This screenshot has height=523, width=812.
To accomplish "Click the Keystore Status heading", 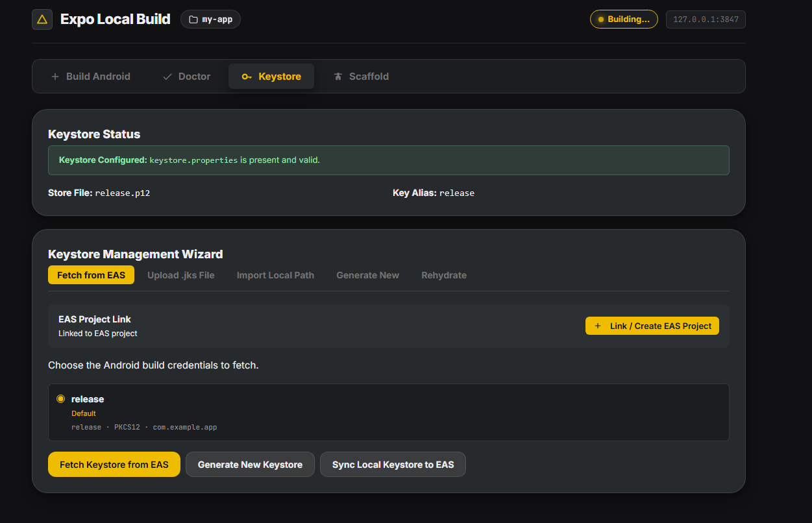I will (94, 134).
